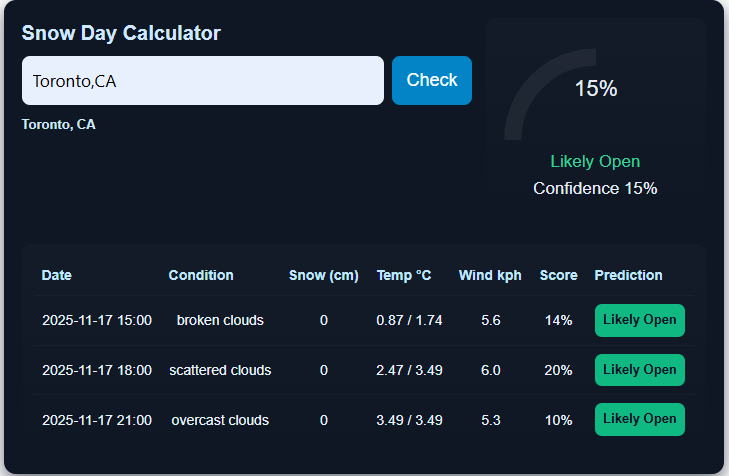Click Likely Open badge in 15:00 row
729x476 pixels.
pyautogui.click(x=640, y=320)
